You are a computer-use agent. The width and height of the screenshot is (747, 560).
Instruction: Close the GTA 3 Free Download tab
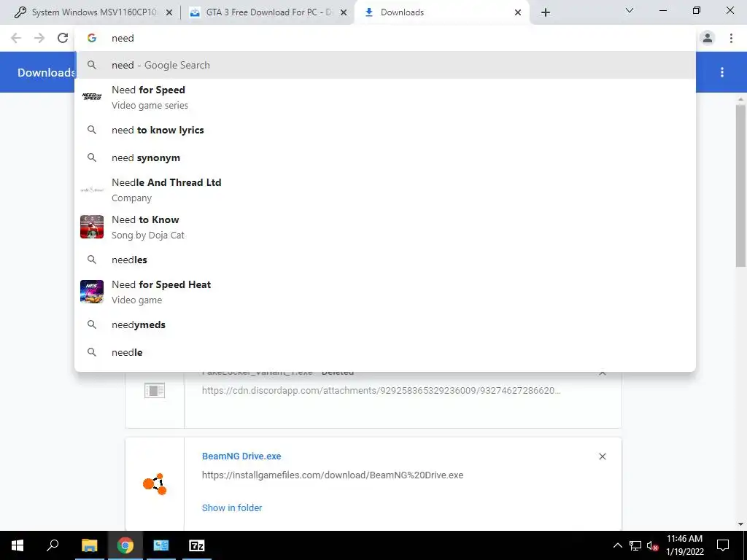click(x=344, y=13)
